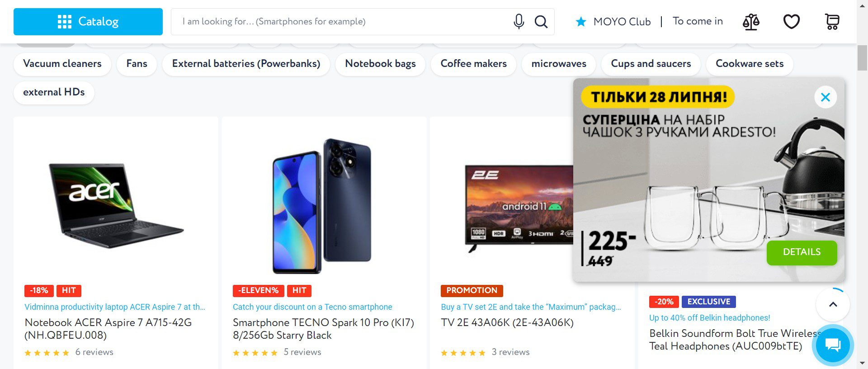Open the wishlist heart icon
868x369 pixels.
(x=791, y=21)
